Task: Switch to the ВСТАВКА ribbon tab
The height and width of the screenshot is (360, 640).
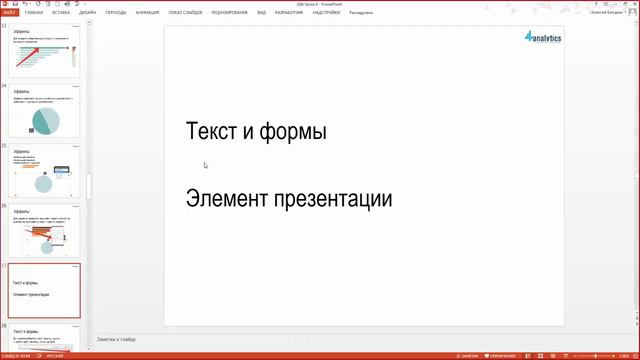Action: (61, 13)
